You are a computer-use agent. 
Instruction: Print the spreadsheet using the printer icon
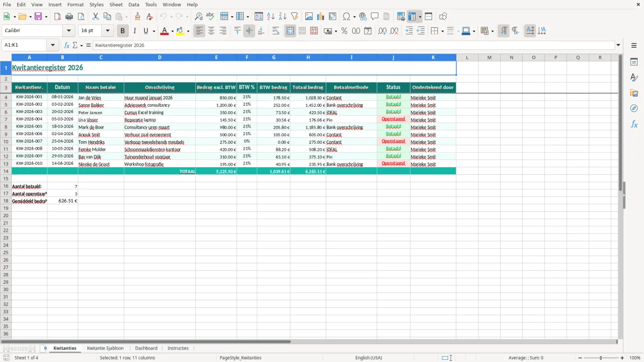click(69, 17)
